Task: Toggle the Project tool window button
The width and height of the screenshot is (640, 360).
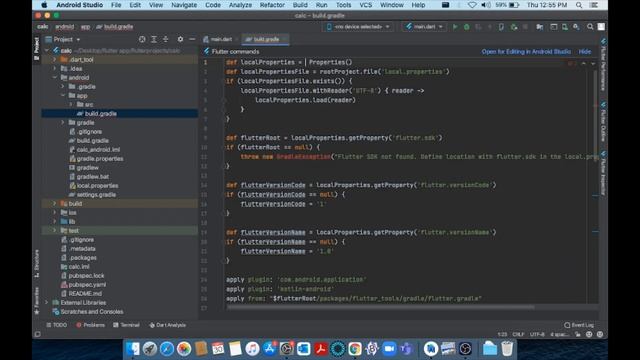Action: coord(37,48)
